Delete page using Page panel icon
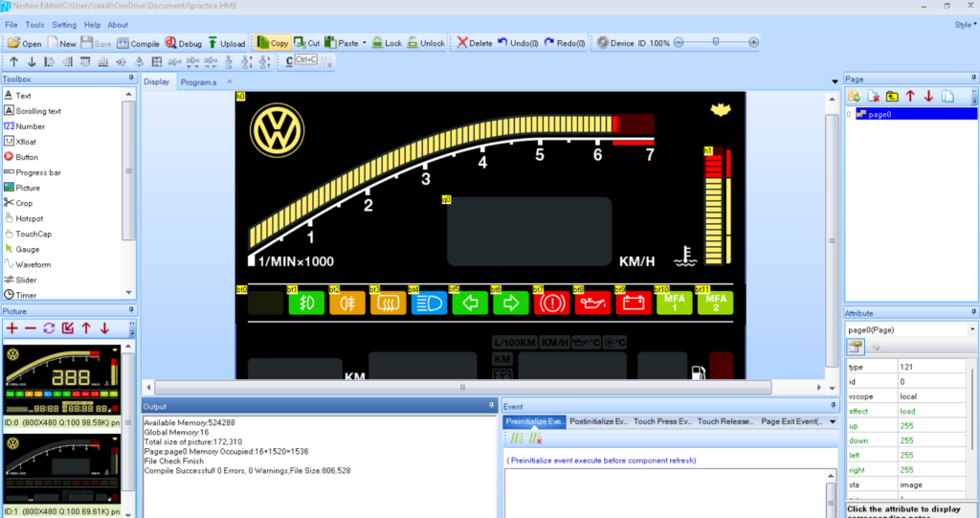 click(873, 97)
